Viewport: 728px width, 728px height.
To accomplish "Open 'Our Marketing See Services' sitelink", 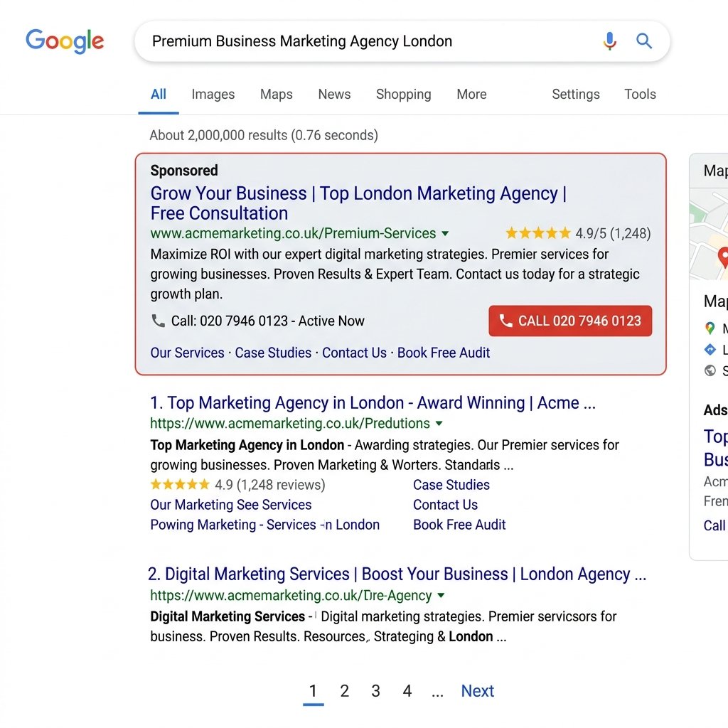I will click(x=231, y=505).
